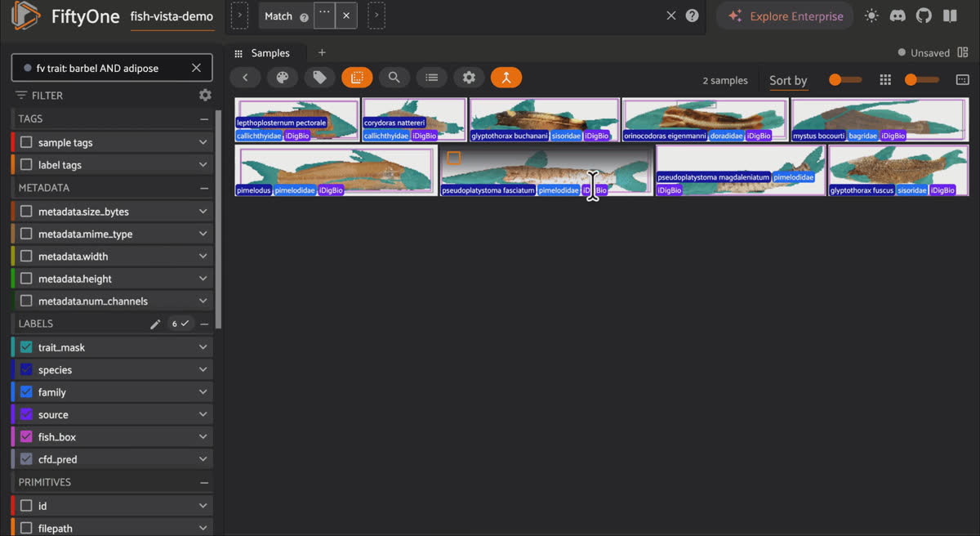Image resolution: width=980 pixels, height=536 pixels.
Task: Open the documentation book icon
Action: click(x=950, y=16)
